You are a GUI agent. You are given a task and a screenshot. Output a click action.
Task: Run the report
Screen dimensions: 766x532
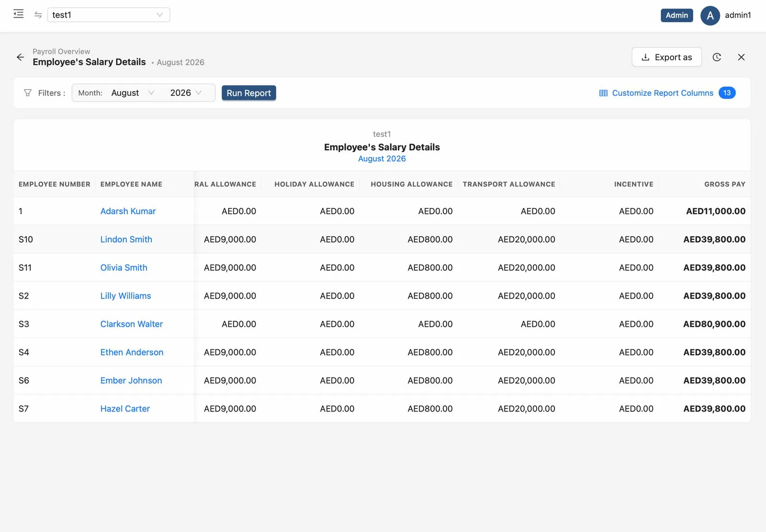[x=249, y=93]
